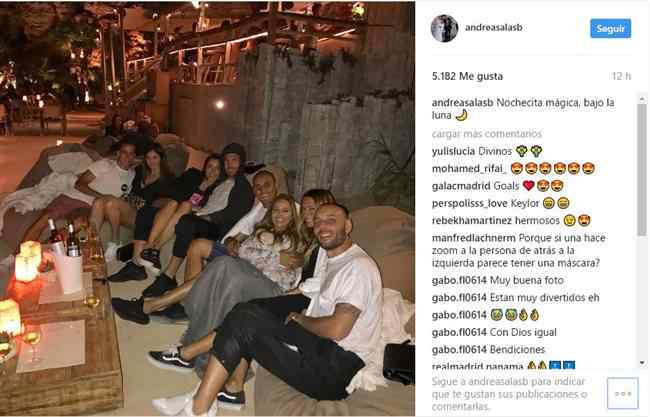Open andreasalasb username in caption
This screenshot has height=417, width=650.
point(462,103)
